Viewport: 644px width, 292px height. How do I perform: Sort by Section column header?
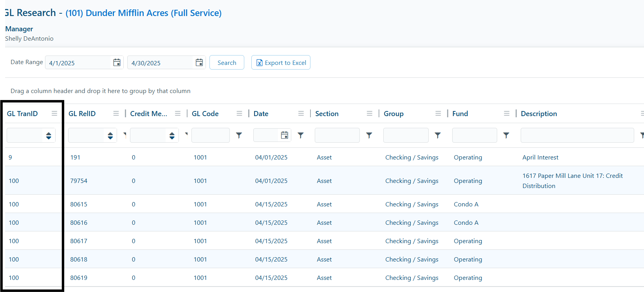(x=327, y=113)
